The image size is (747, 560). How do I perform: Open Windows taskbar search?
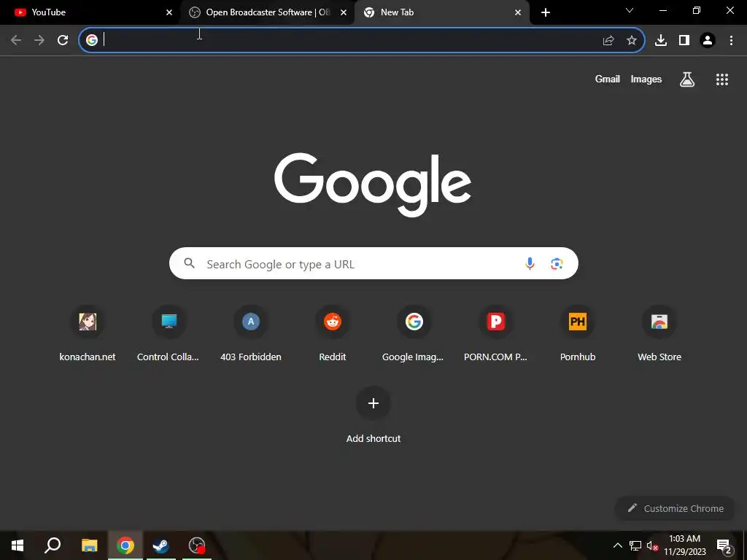[x=53, y=545]
